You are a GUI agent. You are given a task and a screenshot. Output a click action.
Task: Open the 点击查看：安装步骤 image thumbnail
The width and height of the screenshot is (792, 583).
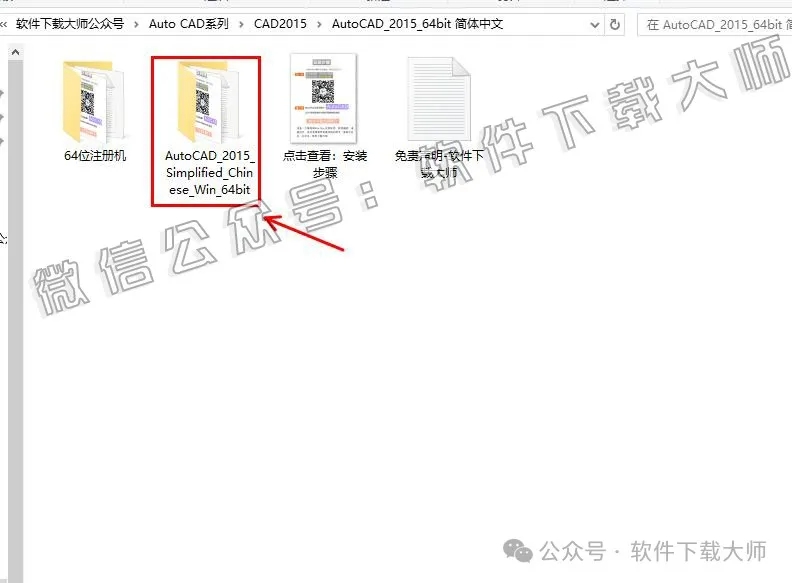coord(323,98)
